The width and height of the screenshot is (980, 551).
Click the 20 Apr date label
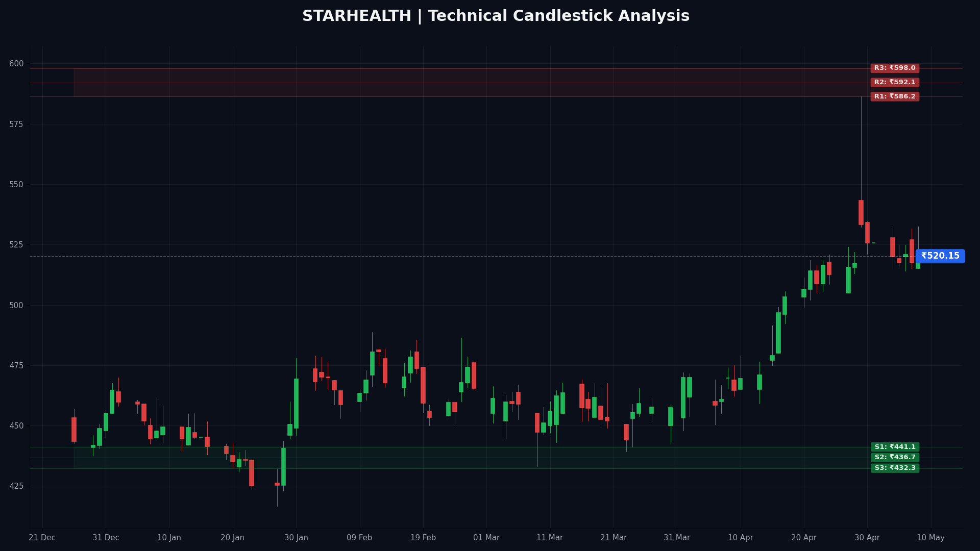pos(804,538)
